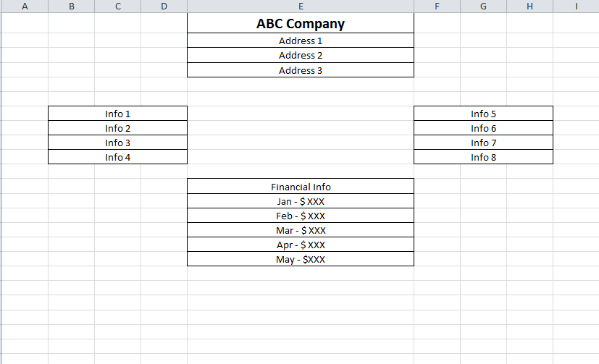The height and width of the screenshot is (364, 599).
Task: Select the Mar - $ XXX cell
Action: (x=301, y=230)
